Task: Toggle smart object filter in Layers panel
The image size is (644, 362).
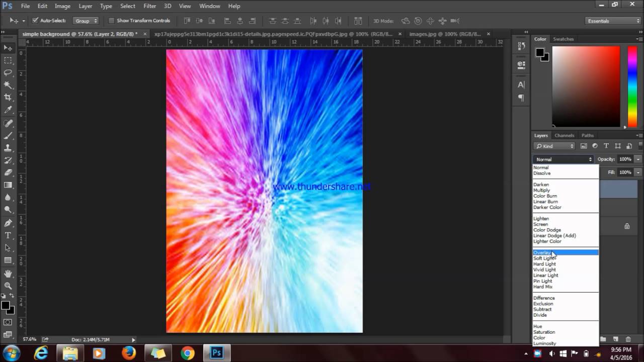Action: [628, 146]
